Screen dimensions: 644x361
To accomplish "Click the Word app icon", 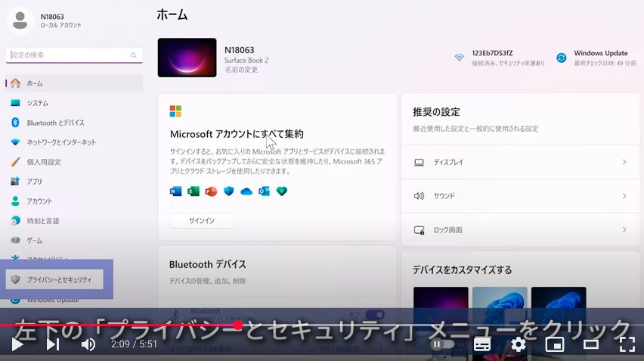I will point(175,191).
